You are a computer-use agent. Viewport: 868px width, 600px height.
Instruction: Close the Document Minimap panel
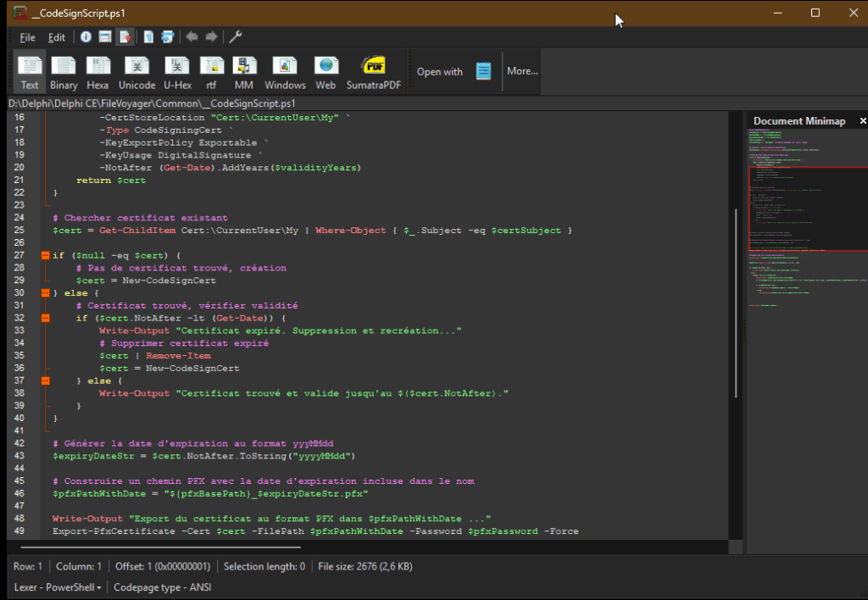863,121
